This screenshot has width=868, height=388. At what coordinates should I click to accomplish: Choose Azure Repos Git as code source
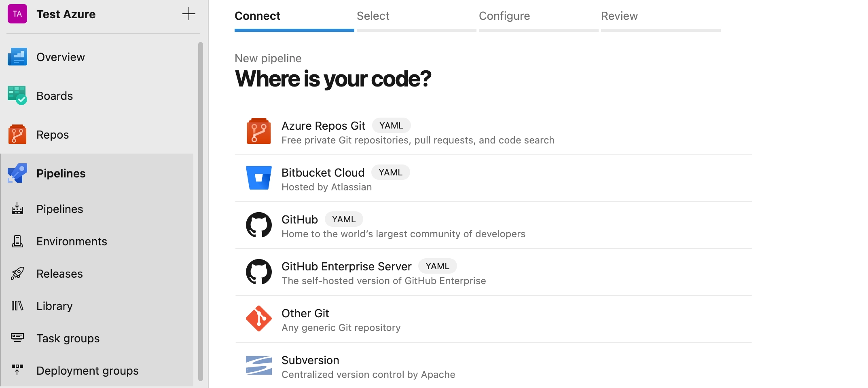point(493,132)
